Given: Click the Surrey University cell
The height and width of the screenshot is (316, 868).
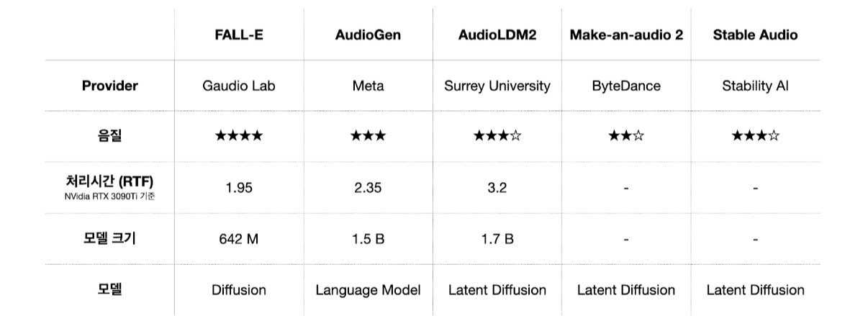Looking at the screenshot, I should click(x=497, y=86).
